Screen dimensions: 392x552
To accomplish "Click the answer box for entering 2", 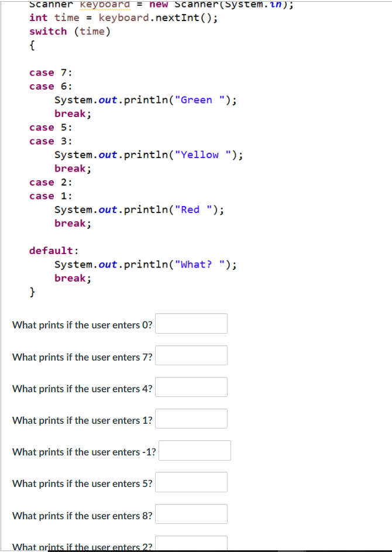I will point(191,543).
